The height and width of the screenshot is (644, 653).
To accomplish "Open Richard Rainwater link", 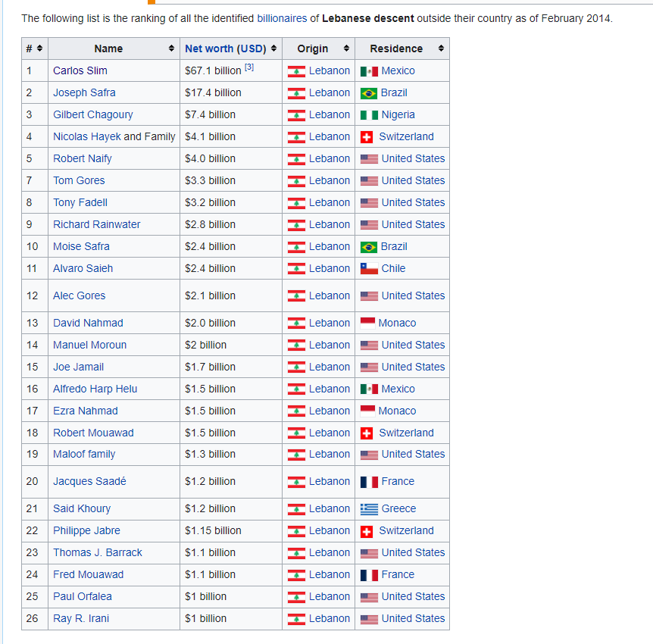I will (x=97, y=224).
